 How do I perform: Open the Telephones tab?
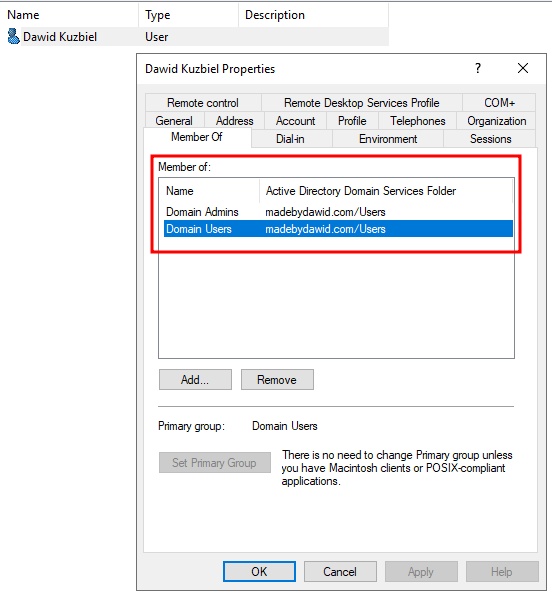[x=418, y=121]
